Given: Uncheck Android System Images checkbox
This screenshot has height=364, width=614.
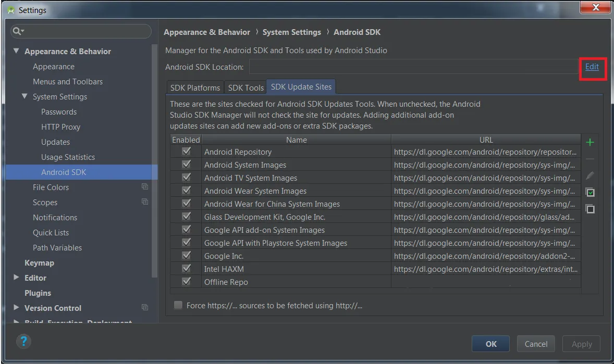Looking at the screenshot, I should (x=187, y=165).
